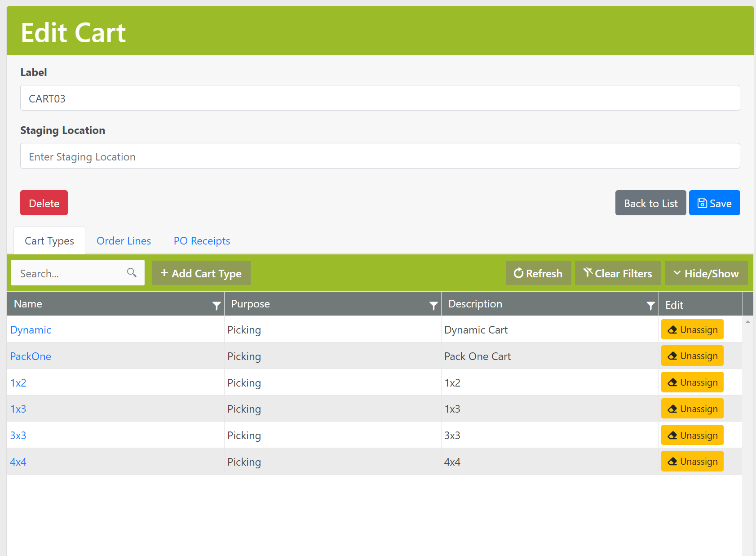This screenshot has width=756, height=556.
Task: Click the Staging Location input field
Action: pos(380,156)
